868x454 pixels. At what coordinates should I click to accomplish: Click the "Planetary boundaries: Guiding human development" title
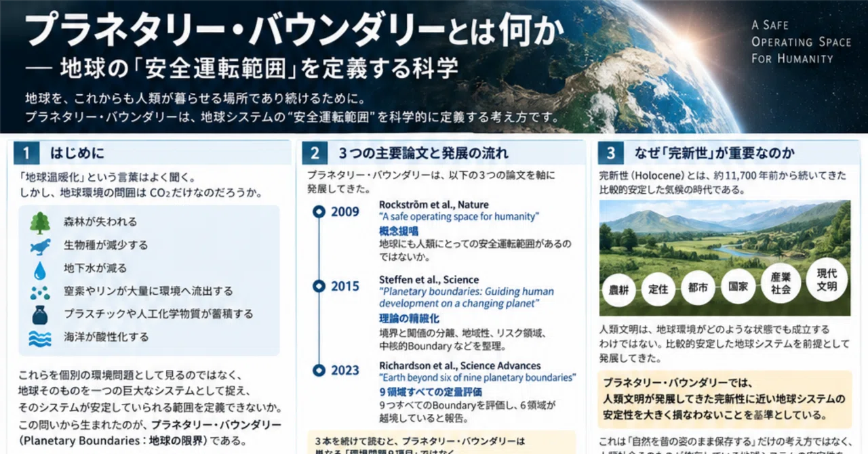[x=467, y=297]
